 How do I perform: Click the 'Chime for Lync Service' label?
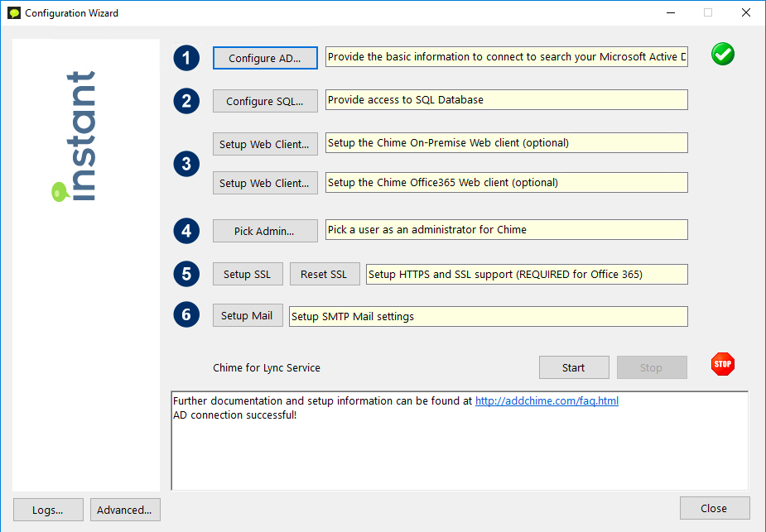(x=267, y=367)
